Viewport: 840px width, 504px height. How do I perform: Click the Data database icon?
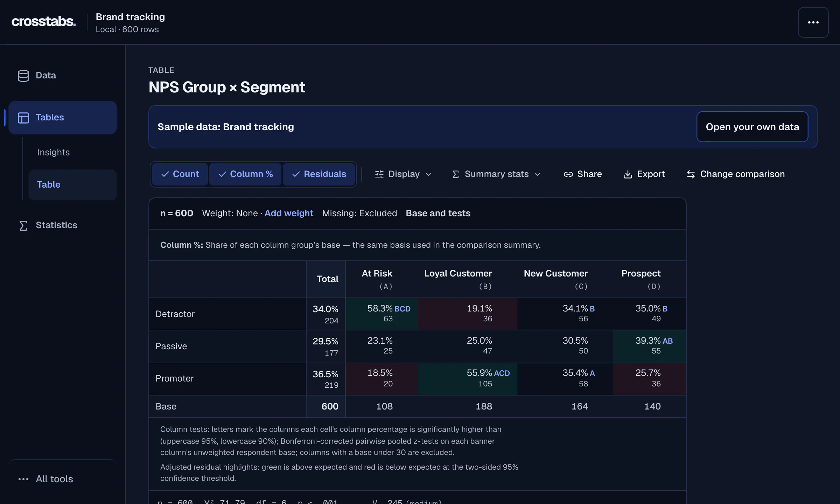point(23,76)
